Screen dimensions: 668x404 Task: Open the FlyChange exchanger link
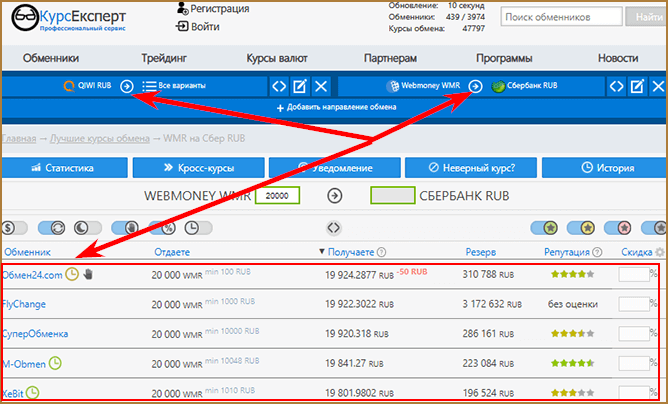click(24, 304)
